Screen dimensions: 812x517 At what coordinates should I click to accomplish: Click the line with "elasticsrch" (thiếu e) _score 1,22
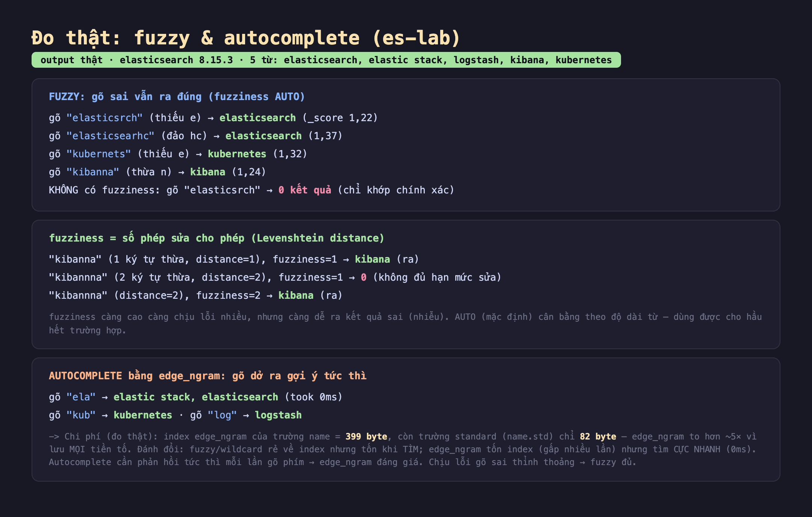[x=213, y=118]
